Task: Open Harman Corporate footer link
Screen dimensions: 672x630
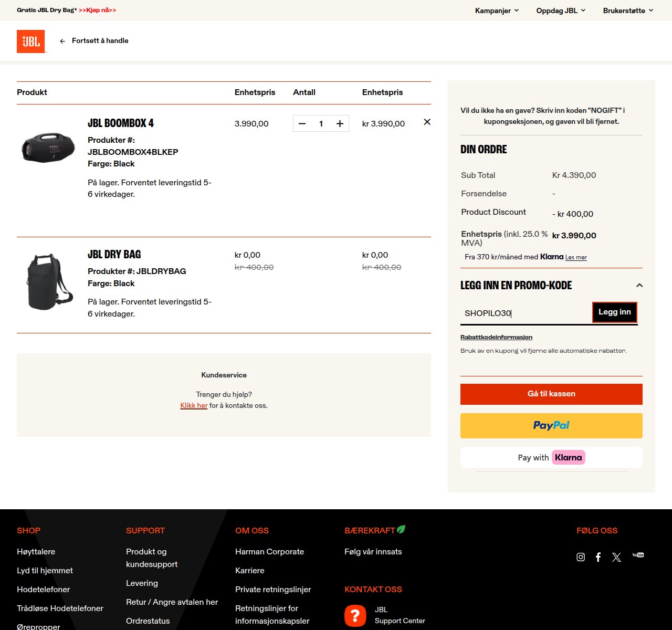Action: coord(269,551)
